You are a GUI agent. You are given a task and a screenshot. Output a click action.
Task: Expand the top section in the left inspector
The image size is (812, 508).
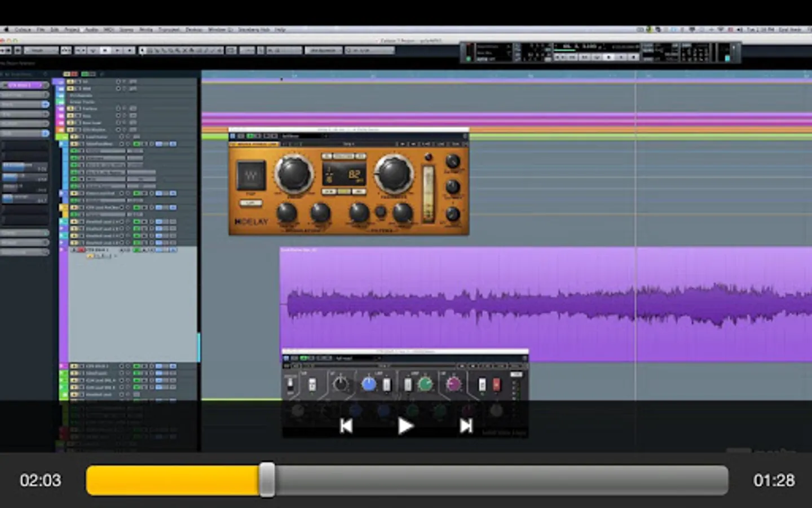pyautogui.click(x=24, y=85)
